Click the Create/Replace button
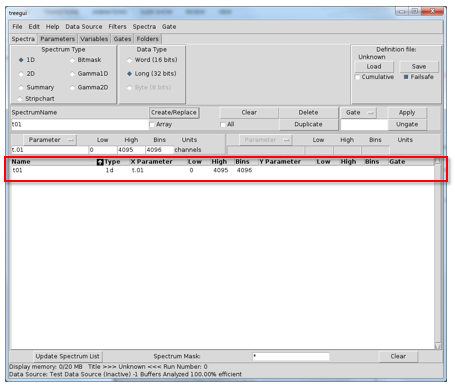The height and width of the screenshot is (385, 455). point(174,113)
